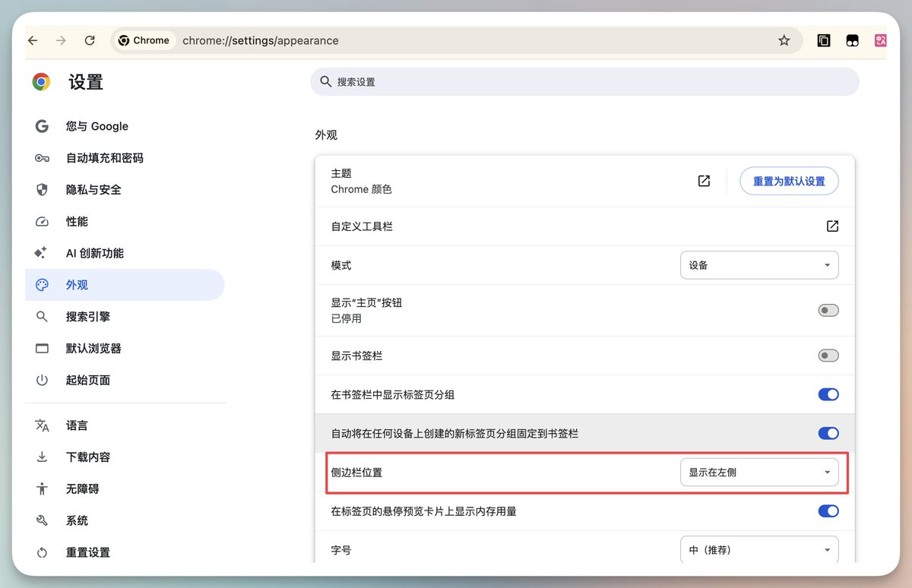Turn on the 显示书签栏 switch
The image size is (912, 588).
pos(828,356)
